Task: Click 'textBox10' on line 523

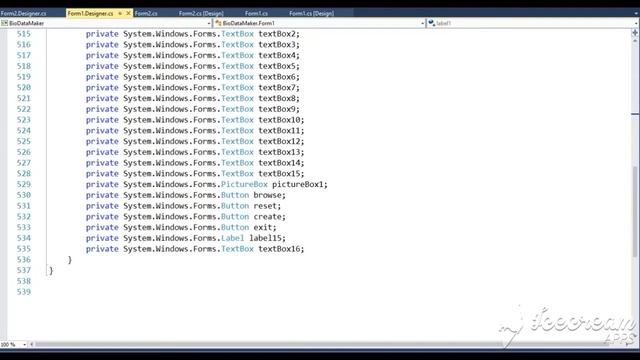Action: (x=279, y=120)
